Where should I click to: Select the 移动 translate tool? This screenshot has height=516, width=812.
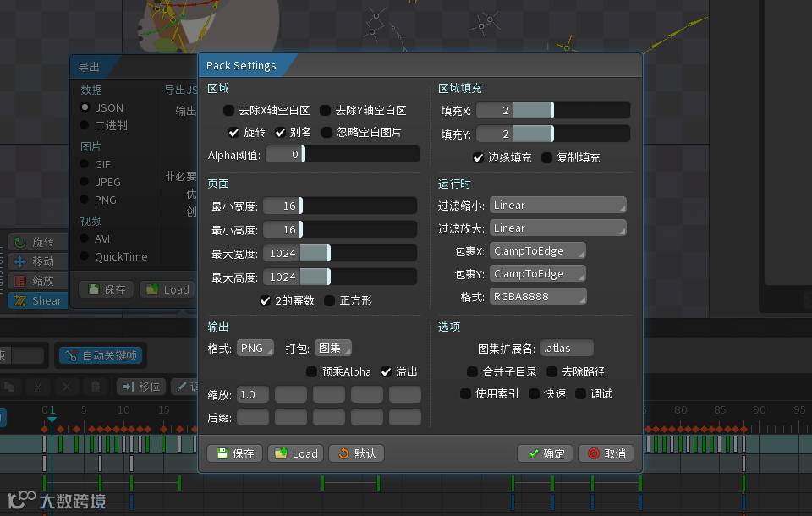38,261
